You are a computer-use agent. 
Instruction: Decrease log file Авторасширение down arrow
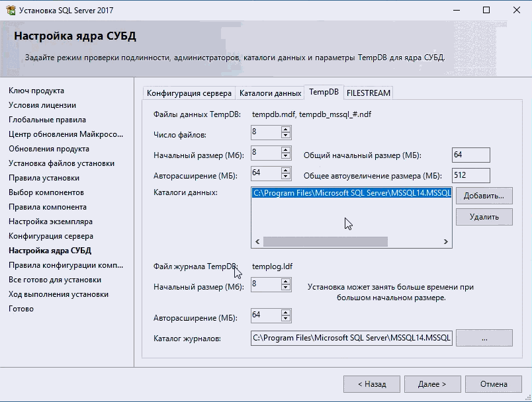(286, 319)
